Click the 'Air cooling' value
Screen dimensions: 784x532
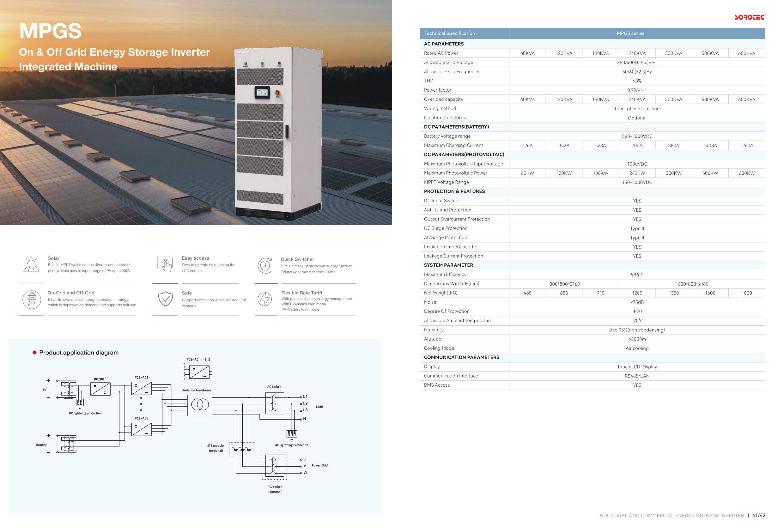tap(637, 348)
